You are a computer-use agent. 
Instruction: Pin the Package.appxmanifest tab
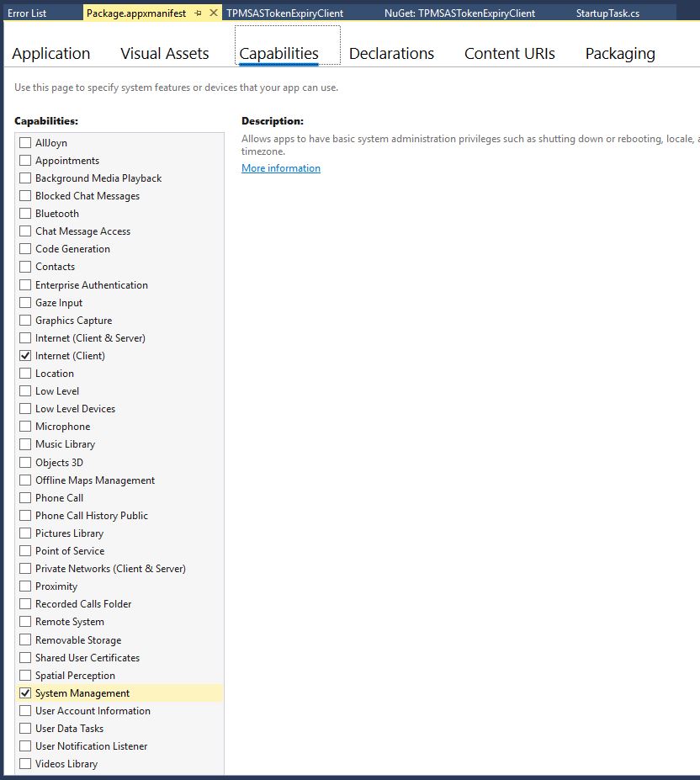click(199, 13)
